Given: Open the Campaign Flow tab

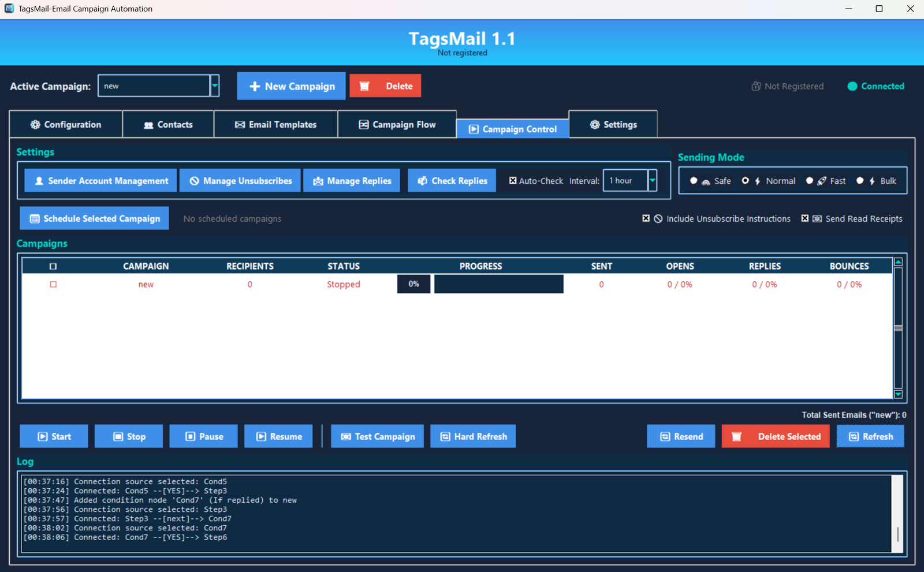Looking at the screenshot, I should click(x=397, y=124).
